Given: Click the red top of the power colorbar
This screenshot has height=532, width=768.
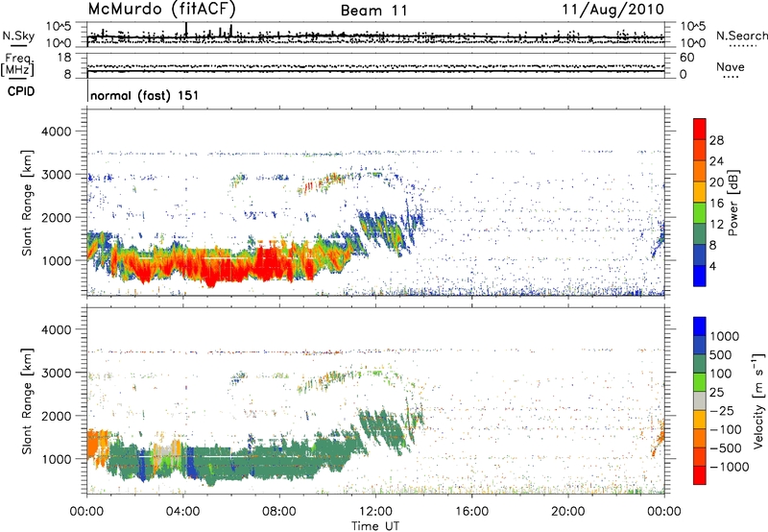Looking at the screenshot, I should coord(700,130).
